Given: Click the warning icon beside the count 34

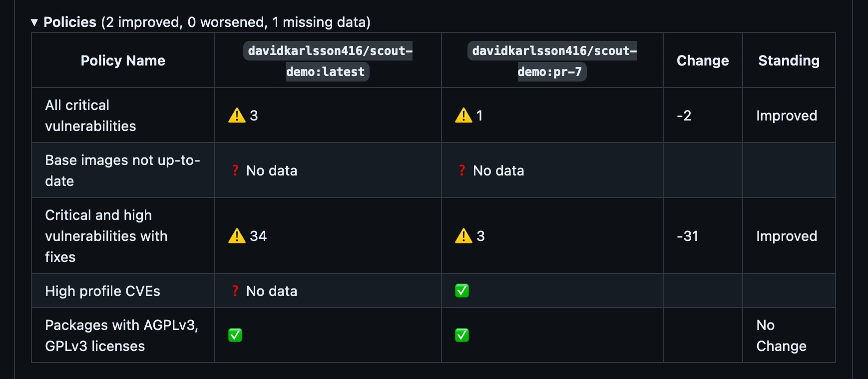Looking at the screenshot, I should [x=237, y=236].
